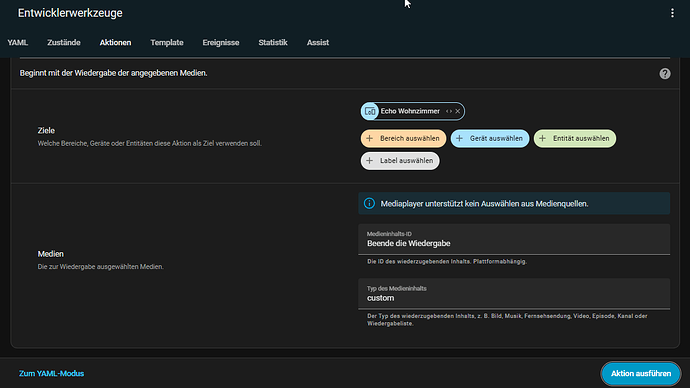Click the plus icon on Label auswählen
The height and width of the screenshot is (388, 690).
click(370, 161)
